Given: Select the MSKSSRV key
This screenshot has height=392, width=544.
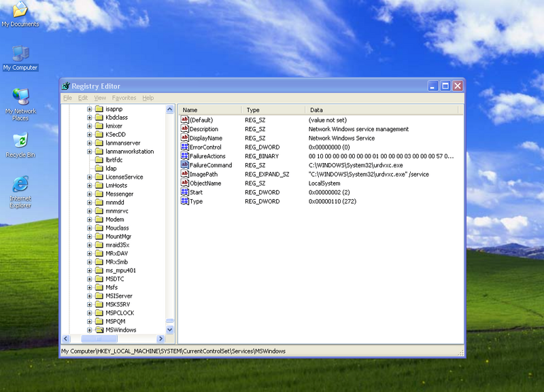Looking at the screenshot, I should click(118, 304).
